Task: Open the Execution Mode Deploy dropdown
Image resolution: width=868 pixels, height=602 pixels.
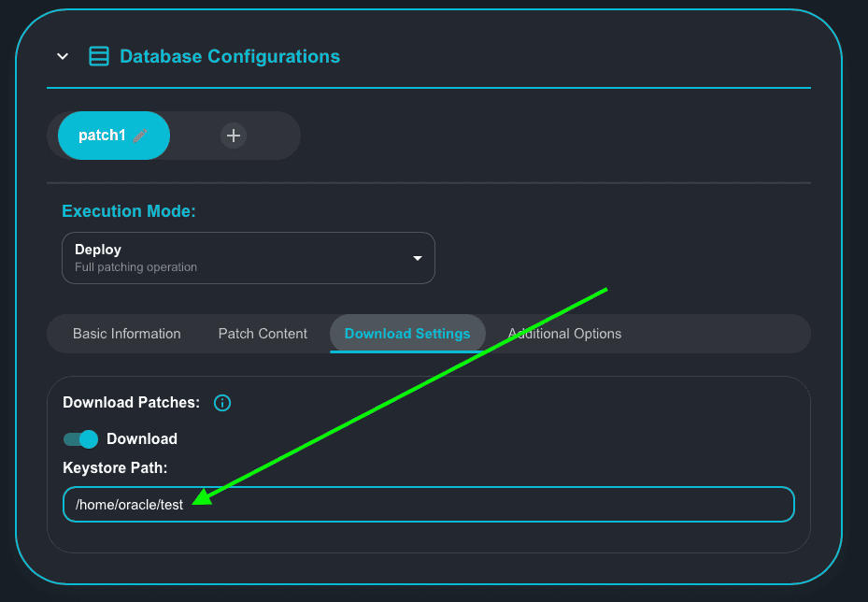Action: [248, 258]
